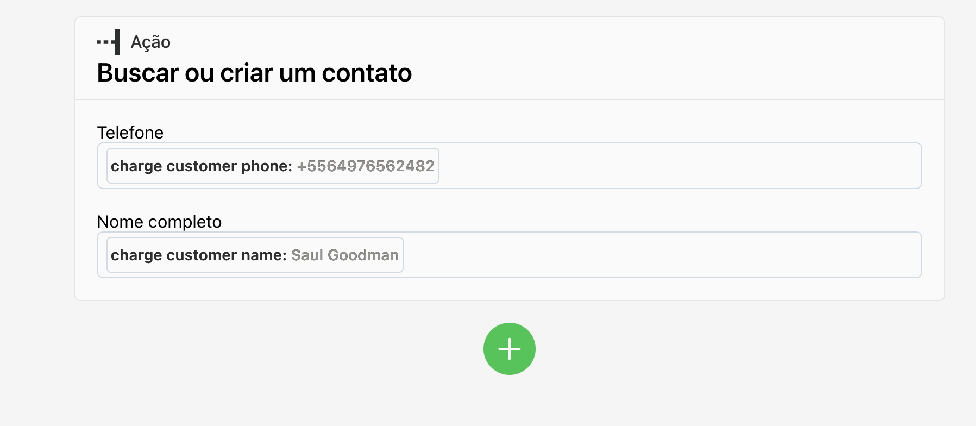
Task: Click the Saul Goodman sample value
Action: [x=345, y=255]
